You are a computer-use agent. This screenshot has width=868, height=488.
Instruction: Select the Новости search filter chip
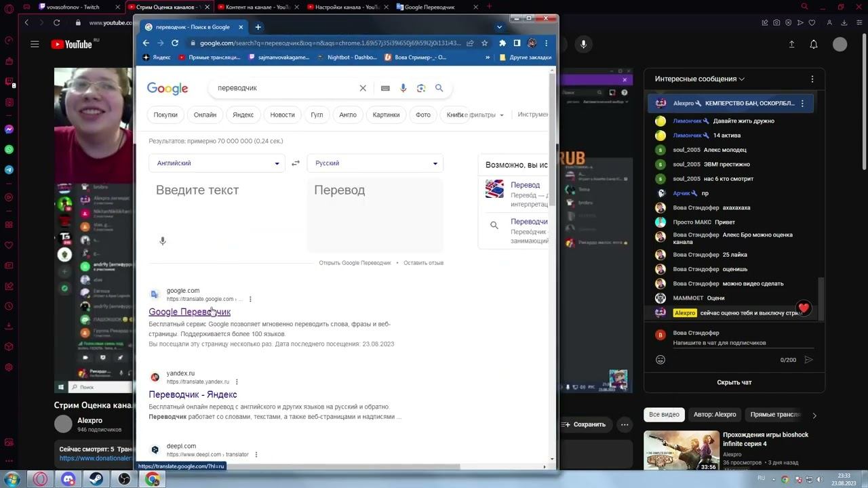click(282, 115)
